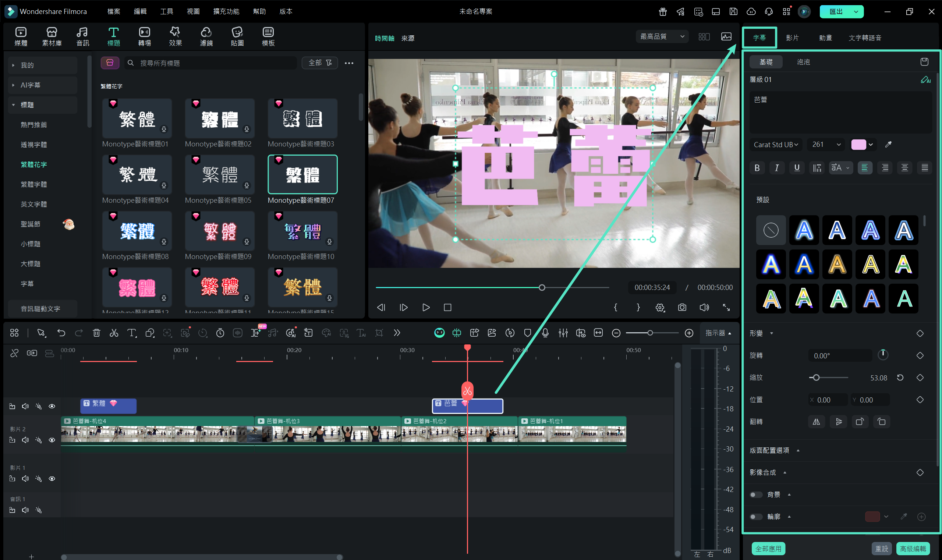Open the audio mixer icon in timeline toolbar
This screenshot has width=942, height=560.
point(563,333)
